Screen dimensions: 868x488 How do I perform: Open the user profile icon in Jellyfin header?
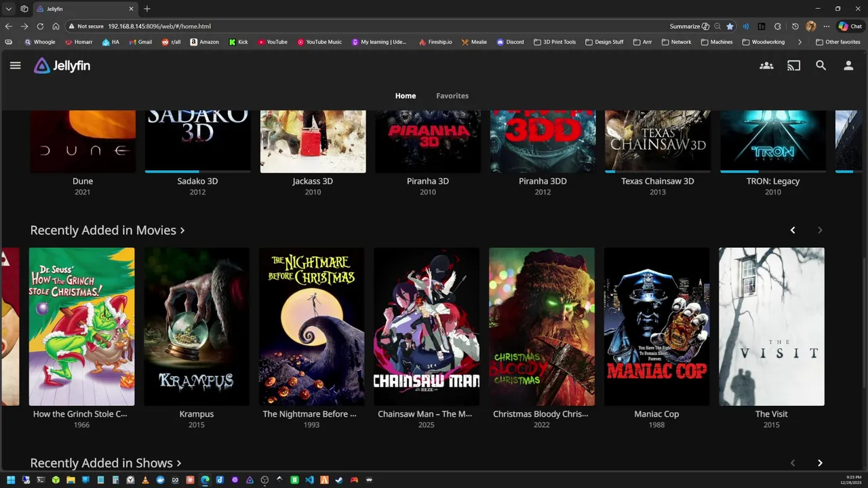tap(848, 66)
